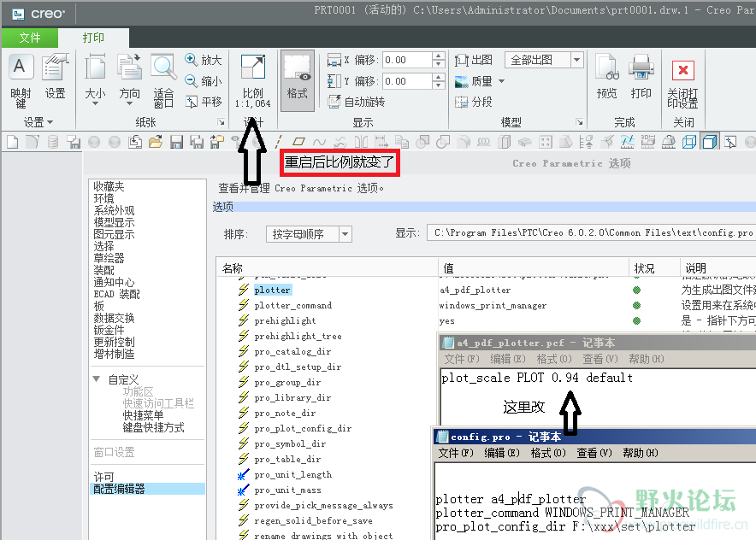
Task: Open 格式(O) menu in config.pro Notepad
Action: coord(548,453)
